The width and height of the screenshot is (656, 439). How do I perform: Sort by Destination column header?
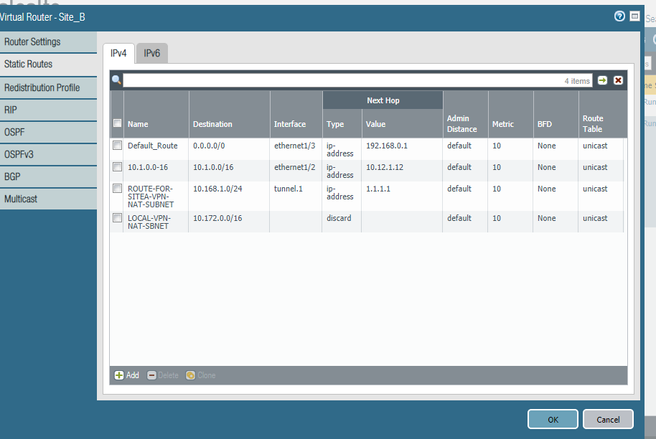(x=212, y=124)
